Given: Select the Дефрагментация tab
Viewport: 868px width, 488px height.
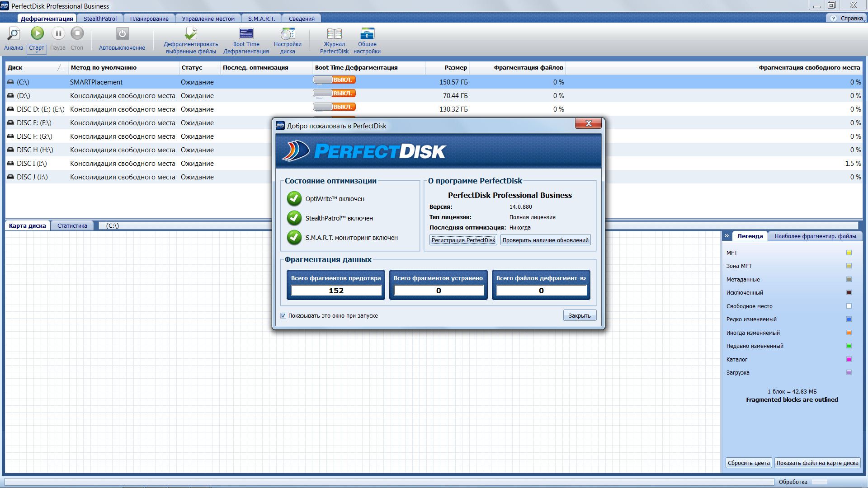Looking at the screenshot, I should click(47, 19).
